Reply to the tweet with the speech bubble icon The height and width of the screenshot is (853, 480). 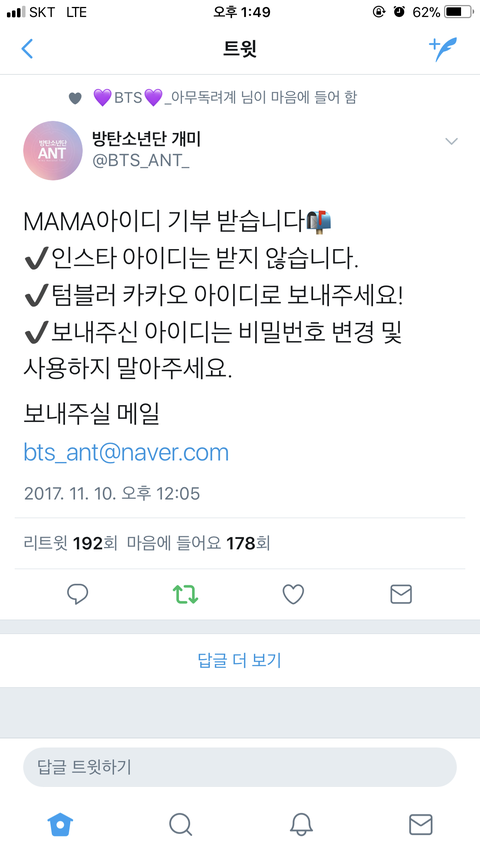coord(78,595)
